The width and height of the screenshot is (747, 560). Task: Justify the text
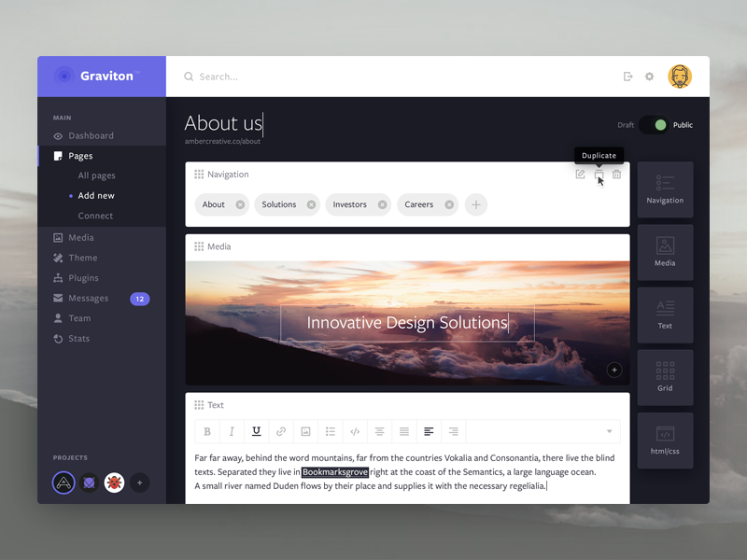[404, 431]
